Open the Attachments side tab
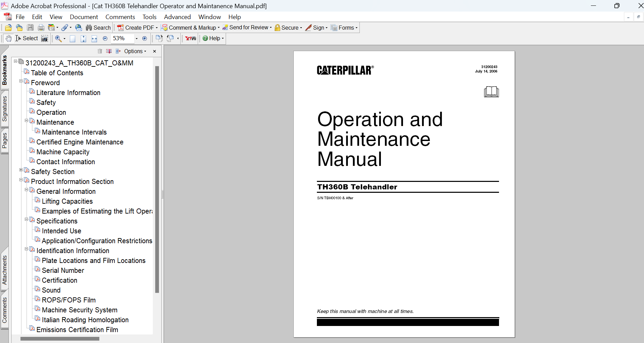 [4, 270]
